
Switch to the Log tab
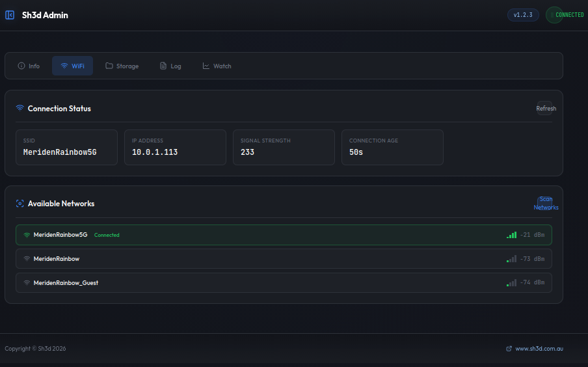[170, 66]
